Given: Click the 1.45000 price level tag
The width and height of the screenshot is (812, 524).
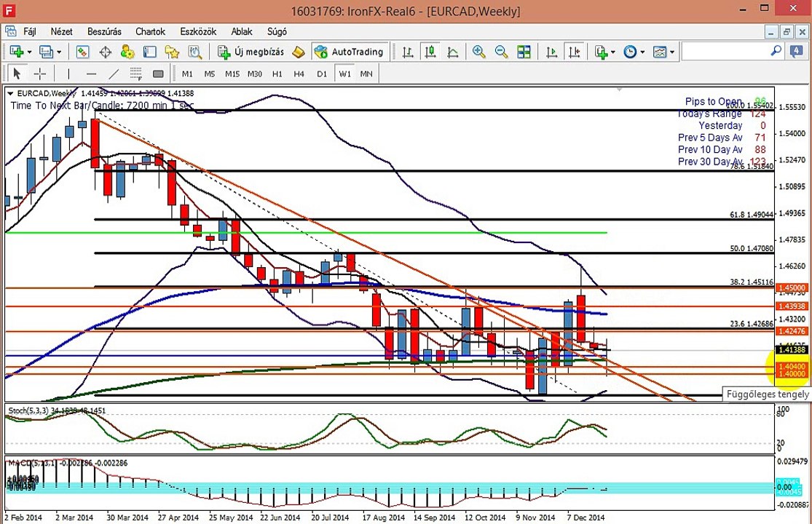Looking at the screenshot, I should pyautogui.click(x=792, y=287).
